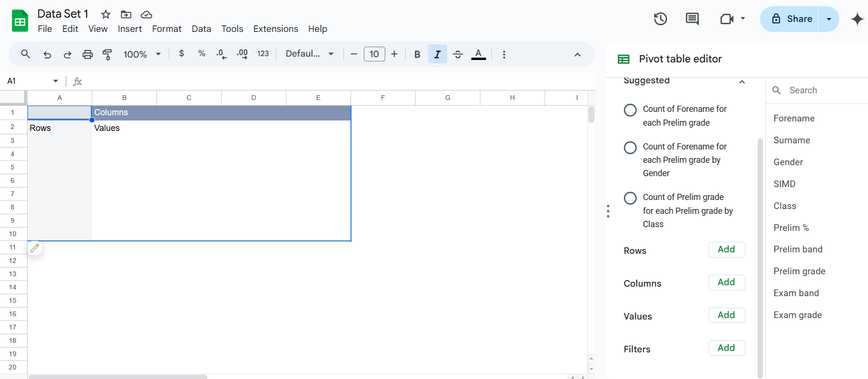This screenshot has height=379, width=868.
Task: Add a field to Columns
Action: click(x=726, y=282)
